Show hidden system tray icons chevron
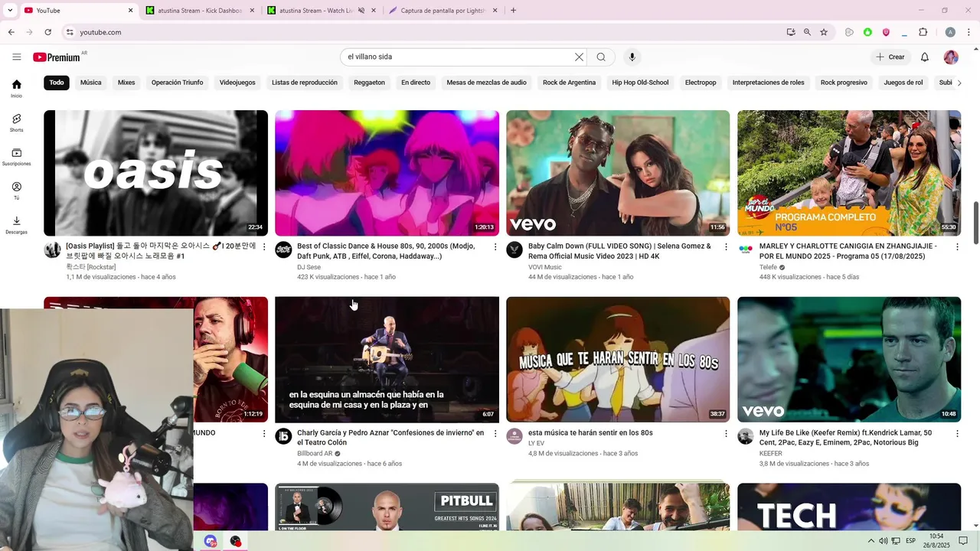Image resolution: width=980 pixels, height=551 pixels. click(x=871, y=541)
